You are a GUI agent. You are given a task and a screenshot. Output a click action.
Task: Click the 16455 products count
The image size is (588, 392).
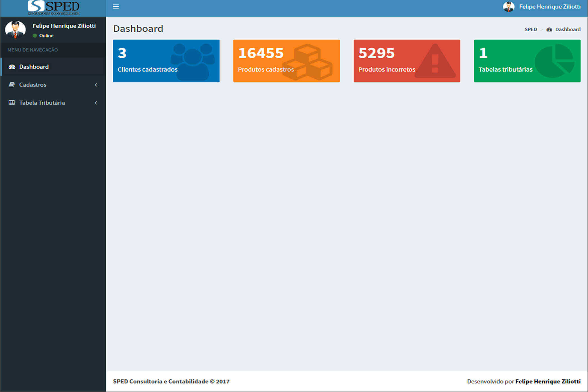(261, 53)
